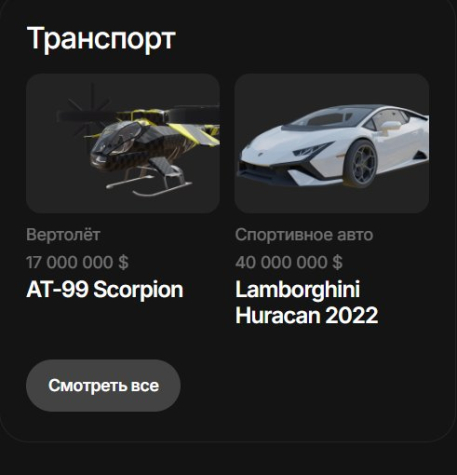Select the "Lamborghini Huracan 2022" title
457x475 pixels.
tap(307, 302)
